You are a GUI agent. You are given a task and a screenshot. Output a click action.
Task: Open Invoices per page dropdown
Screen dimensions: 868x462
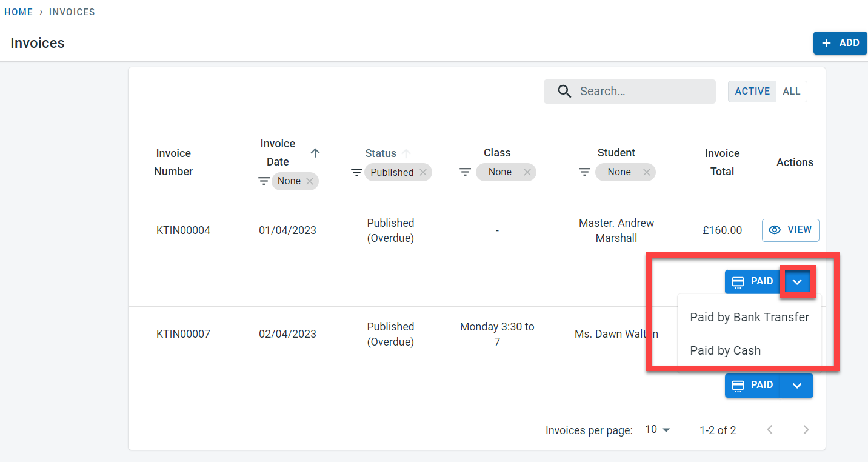(x=658, y=430)
